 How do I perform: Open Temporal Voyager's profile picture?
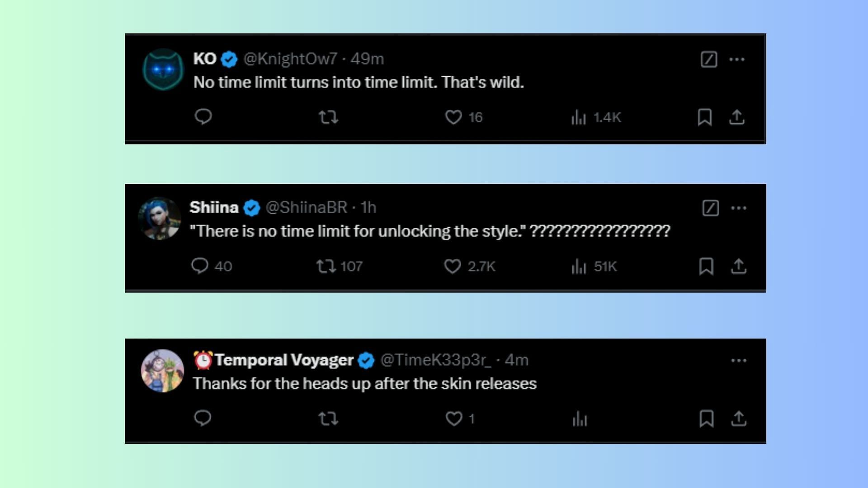[163, 371]
